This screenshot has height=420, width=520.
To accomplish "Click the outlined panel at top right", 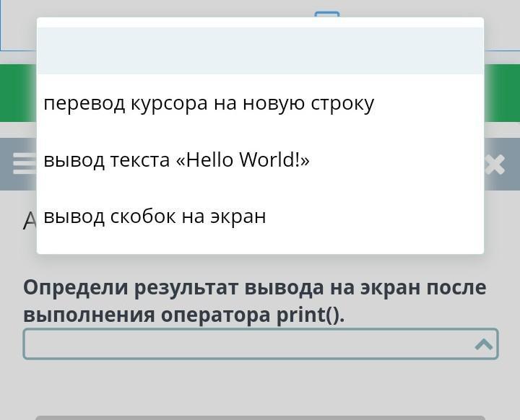I will point(502,25).
